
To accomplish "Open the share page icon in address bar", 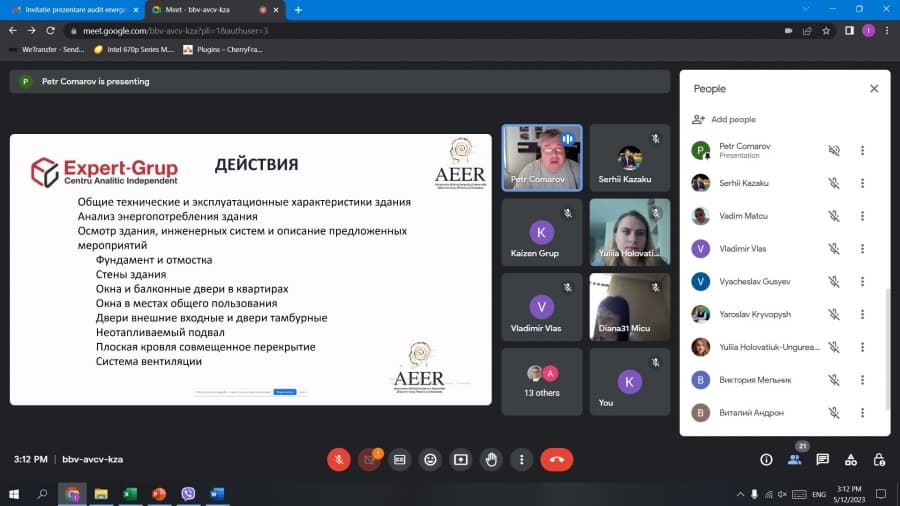I will click(x=807, y=31).
